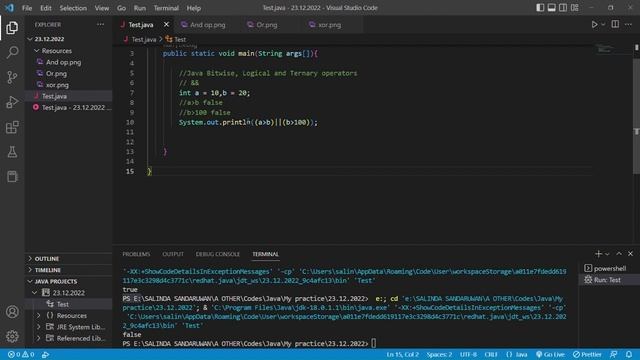
Task: Click the editor vertical scrollbar
Action: tap(636, 116)
